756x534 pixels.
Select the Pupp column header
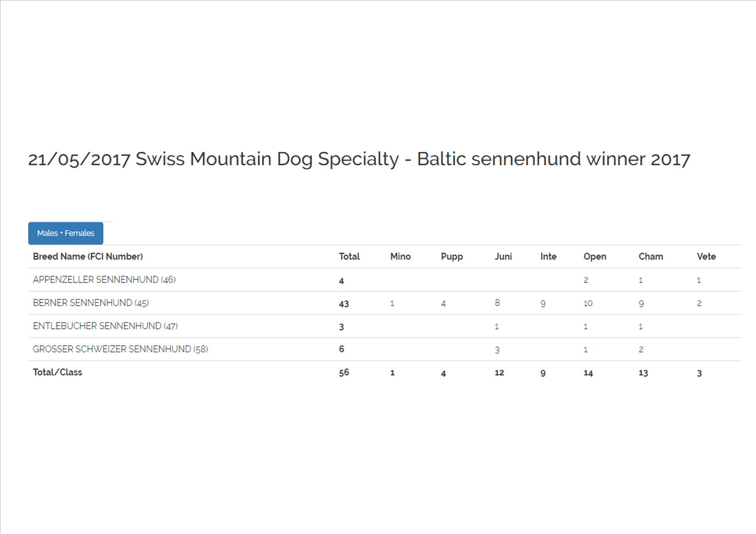pyautogui.click(x=452, y=257)
